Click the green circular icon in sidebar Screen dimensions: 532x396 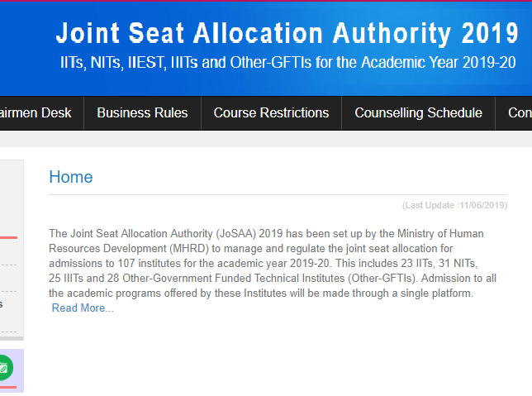pyautogui.click(x=6, y=367)
